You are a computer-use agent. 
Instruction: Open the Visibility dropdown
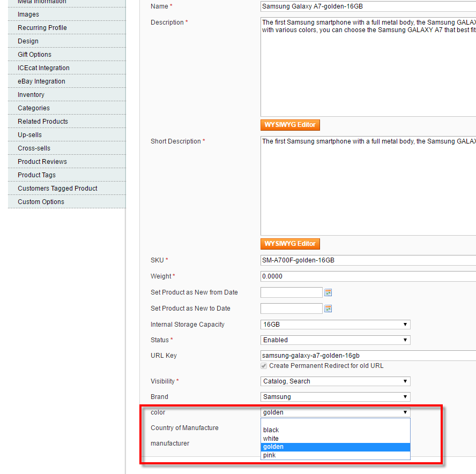click(335, 381)
